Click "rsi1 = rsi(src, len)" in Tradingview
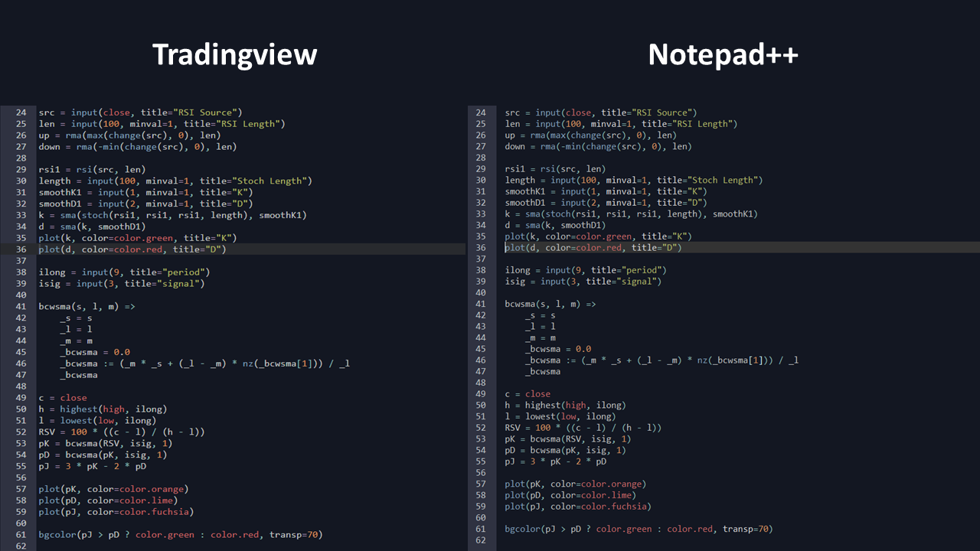980x551 pixels. pyautogui.click(x=93, y=169)
